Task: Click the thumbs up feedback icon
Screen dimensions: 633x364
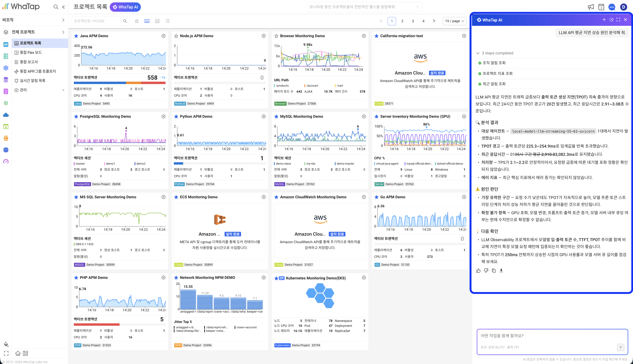Action: tap(478, 270)
